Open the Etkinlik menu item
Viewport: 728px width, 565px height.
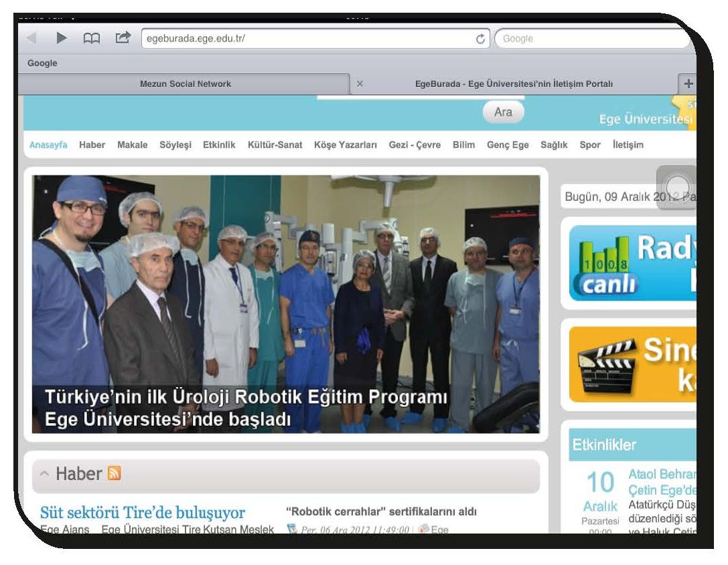[x=219, y=145]
